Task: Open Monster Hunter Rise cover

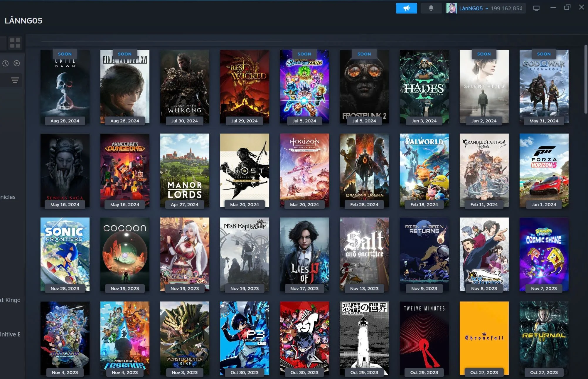Action: pyautogui.click(x=185, y=338)
